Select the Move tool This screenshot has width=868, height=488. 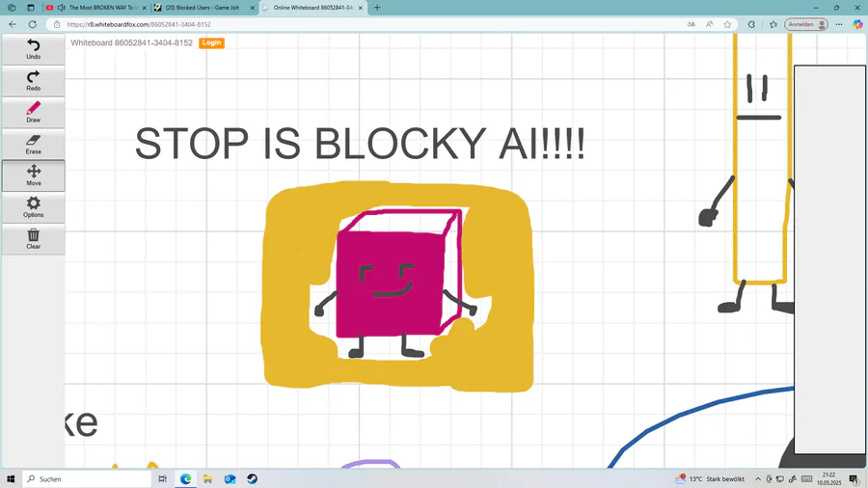[33, 176]
